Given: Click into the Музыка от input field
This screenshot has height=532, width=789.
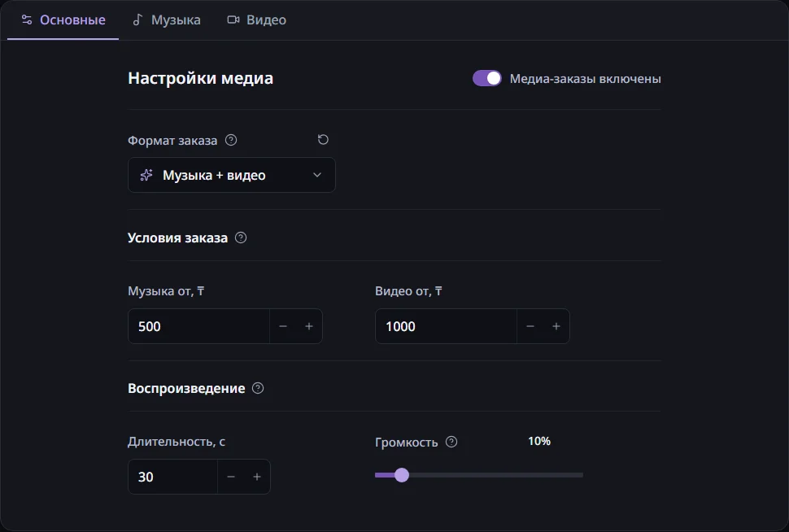Looking at the screenshot, I should coord(198,326).
